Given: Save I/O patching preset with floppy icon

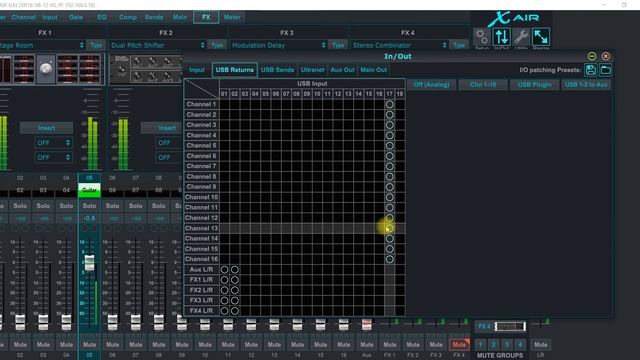Looking at the screenshot, I should (590, 70).
